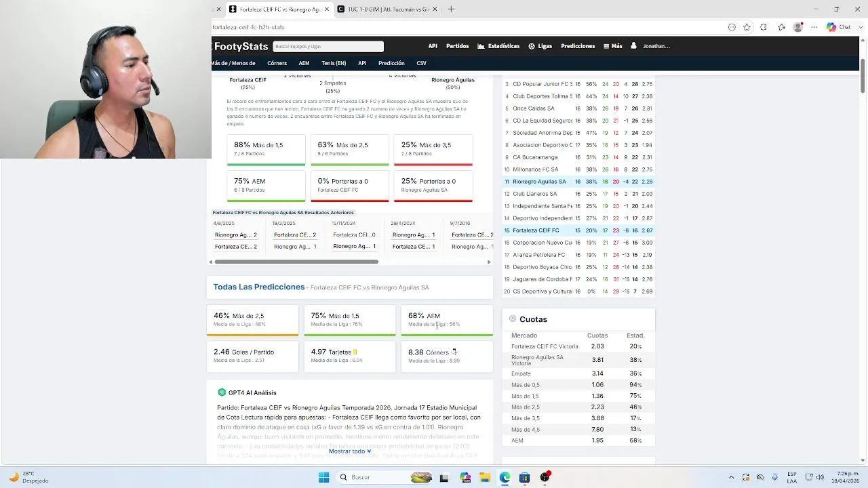Image resolution: width=868 pixels, height=488 pixels.
Task: Click the yellow card icon beside Tarjetas
Action: pos(355,352)
